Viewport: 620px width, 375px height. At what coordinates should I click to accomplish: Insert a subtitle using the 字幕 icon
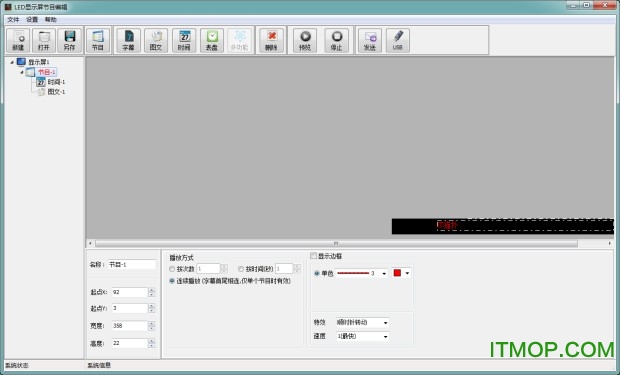pos(129,40)
